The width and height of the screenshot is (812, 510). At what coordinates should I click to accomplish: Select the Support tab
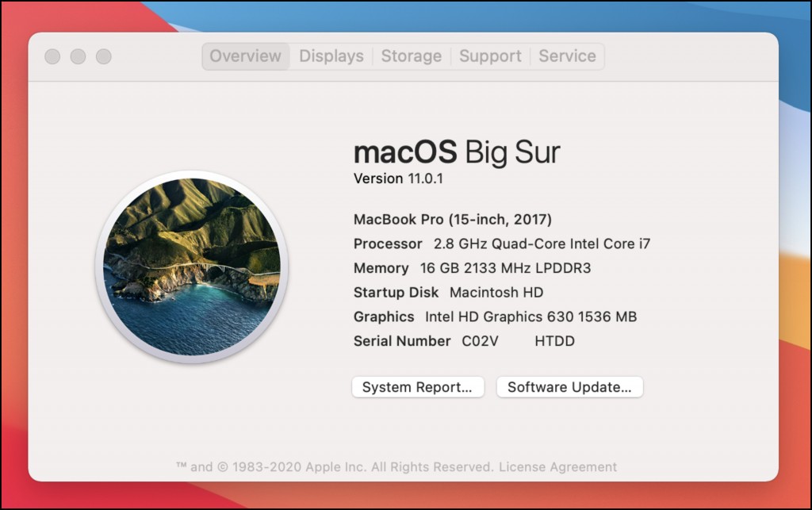coord(490,56)
